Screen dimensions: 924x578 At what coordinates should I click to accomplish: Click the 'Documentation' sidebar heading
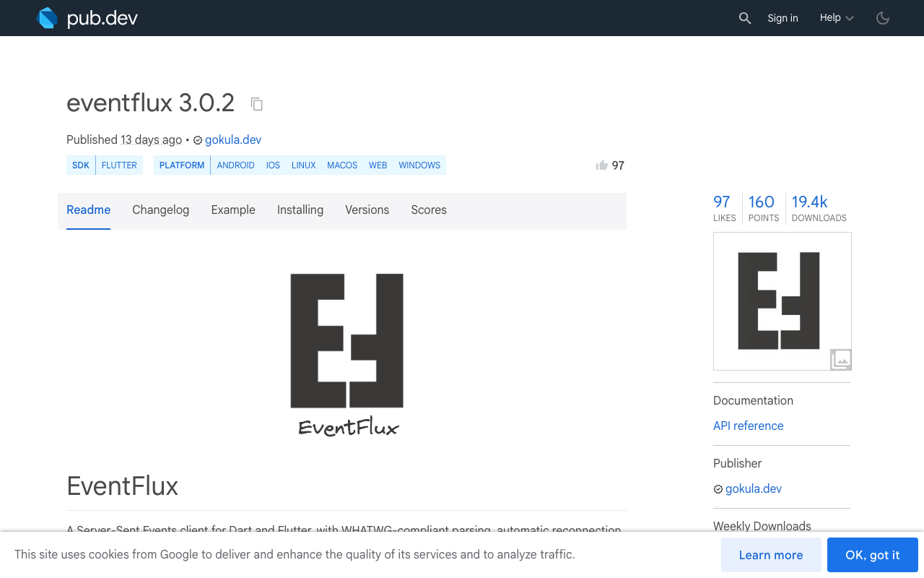coord(753,401)
